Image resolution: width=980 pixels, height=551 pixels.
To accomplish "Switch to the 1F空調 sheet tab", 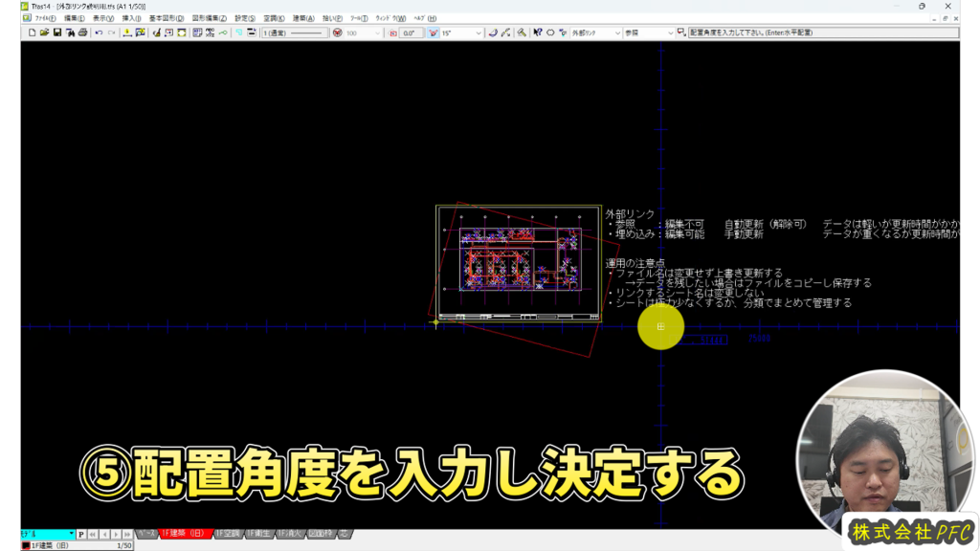I will click(228, 534).
